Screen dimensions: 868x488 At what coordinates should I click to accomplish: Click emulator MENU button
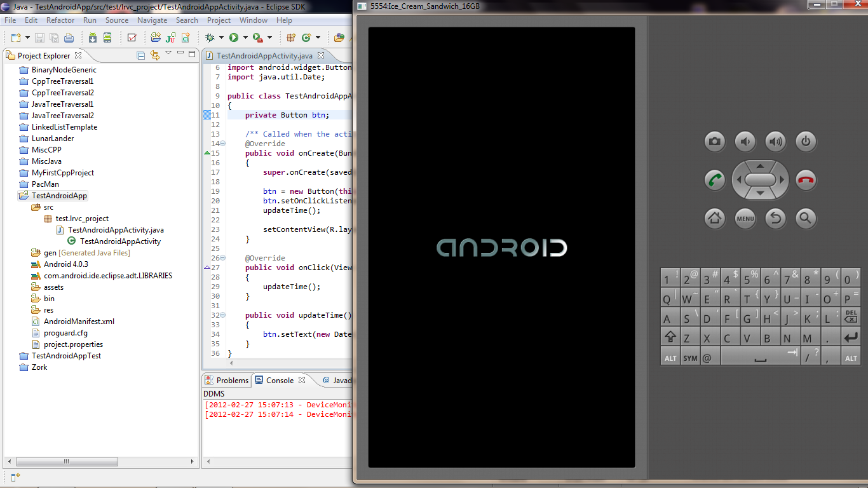[745, 219]
